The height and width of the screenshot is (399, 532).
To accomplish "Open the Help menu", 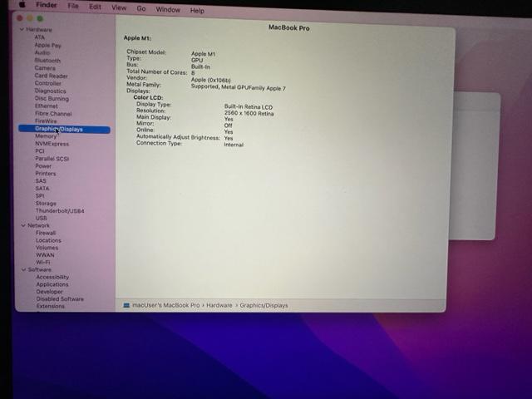I will coord(197,11).
